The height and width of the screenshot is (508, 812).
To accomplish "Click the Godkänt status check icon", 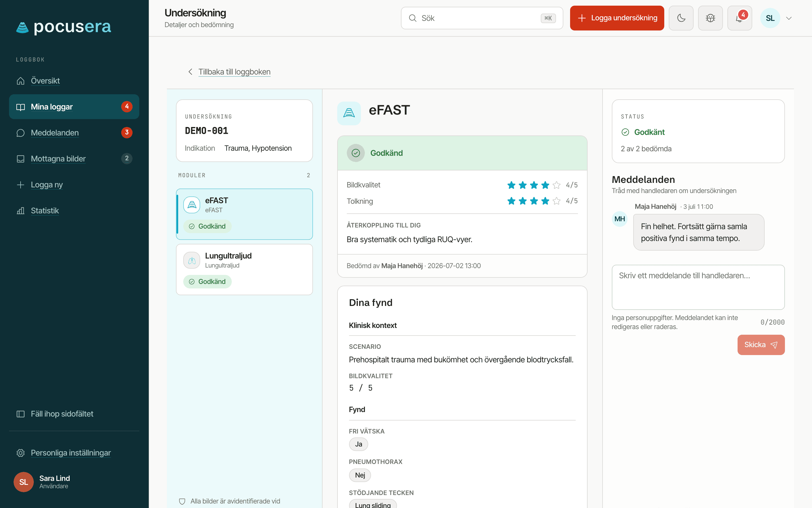I will [x=625, y=132].
